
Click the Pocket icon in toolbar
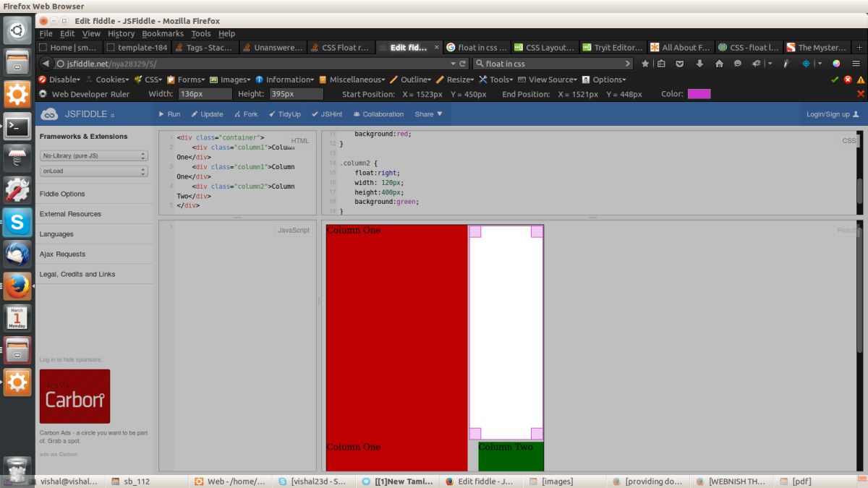(x=680, y=64)
